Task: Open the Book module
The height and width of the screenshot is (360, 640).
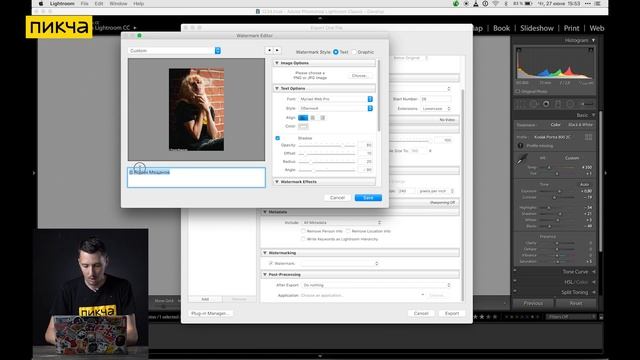Action: point(501,28)
